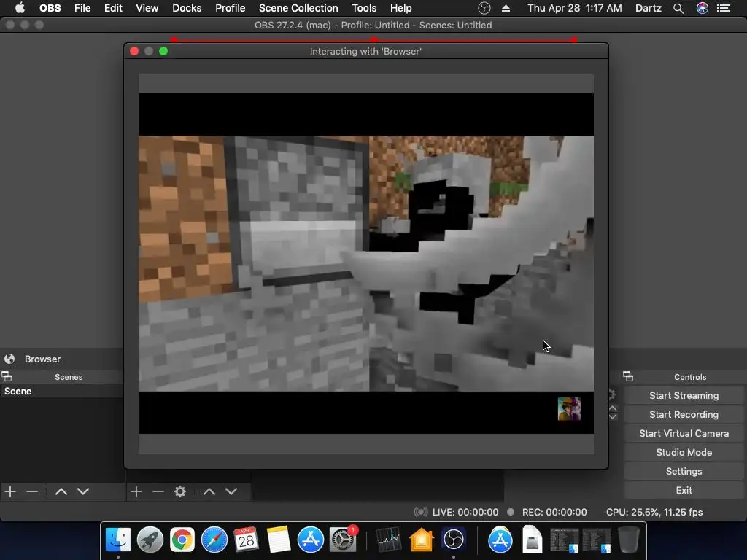This screenshot has height=560, width=747.
Task: Click the Minecraft video in Browser window
Action: coord(366,263)
